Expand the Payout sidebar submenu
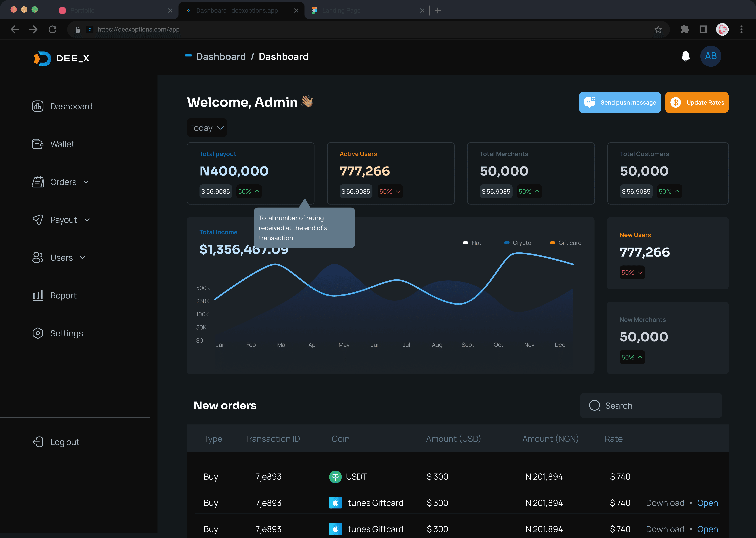This screenshot has height=538, width=756. (87, 220)
